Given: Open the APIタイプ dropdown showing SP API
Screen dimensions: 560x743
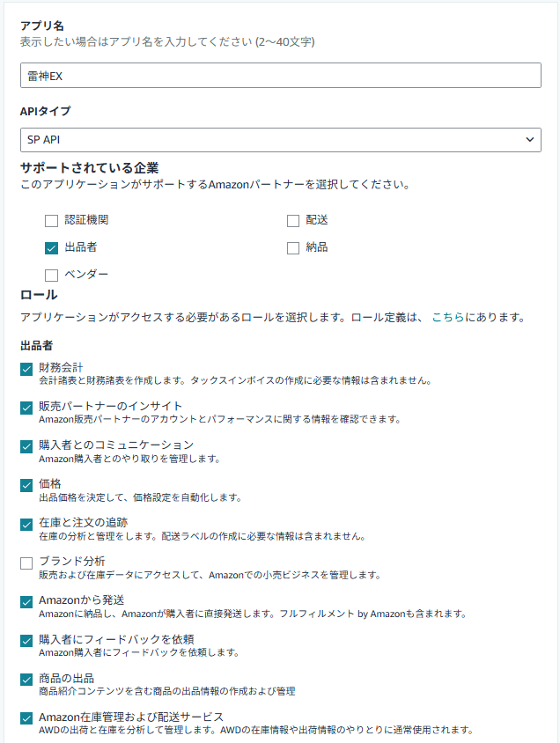Looking at the screenshot, I should click(x=281, y=140).
